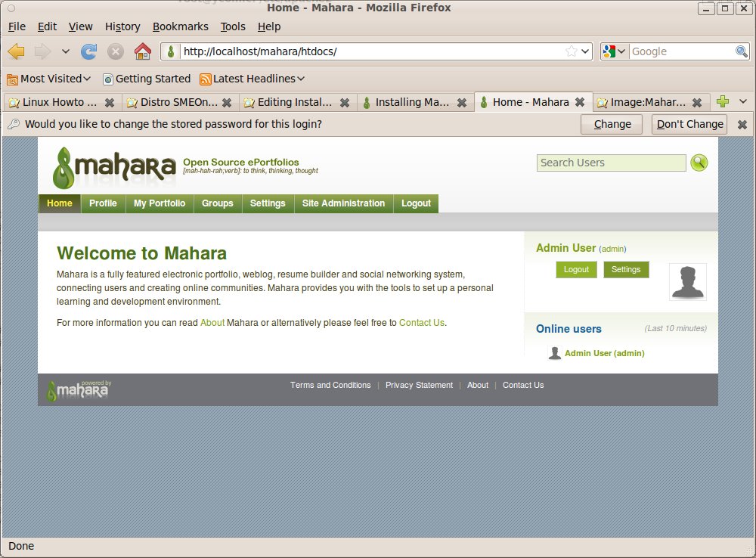Viewport: 756px width, 558px height.
Task: Go back with the browser back arrow
Action: coord(17,51)
